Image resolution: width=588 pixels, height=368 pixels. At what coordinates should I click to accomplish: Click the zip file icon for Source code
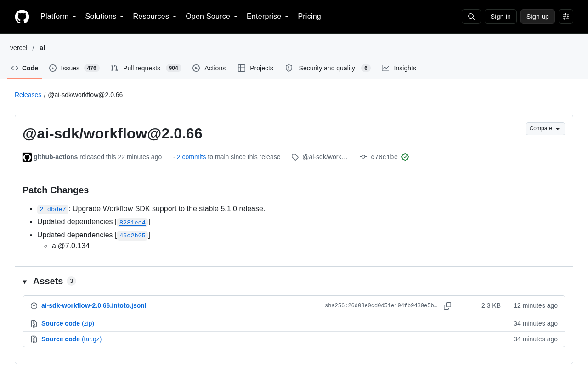[x=34, y=324]
